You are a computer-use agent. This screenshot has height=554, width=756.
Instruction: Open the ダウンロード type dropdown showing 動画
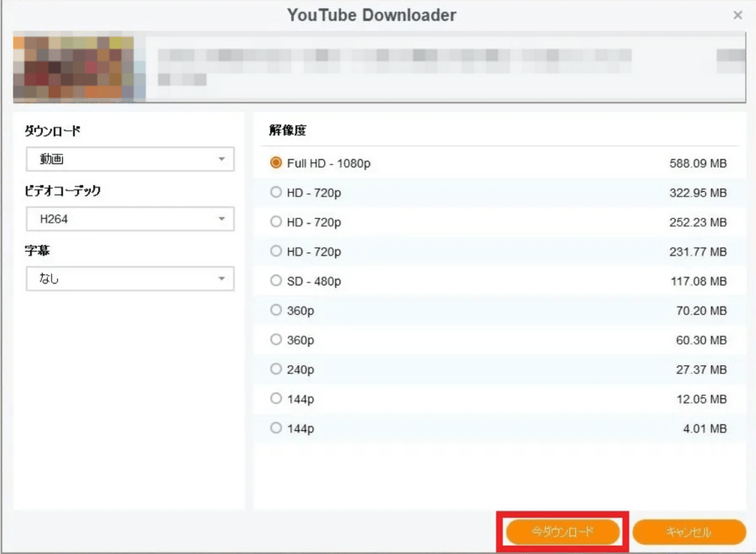pos(130,159)
